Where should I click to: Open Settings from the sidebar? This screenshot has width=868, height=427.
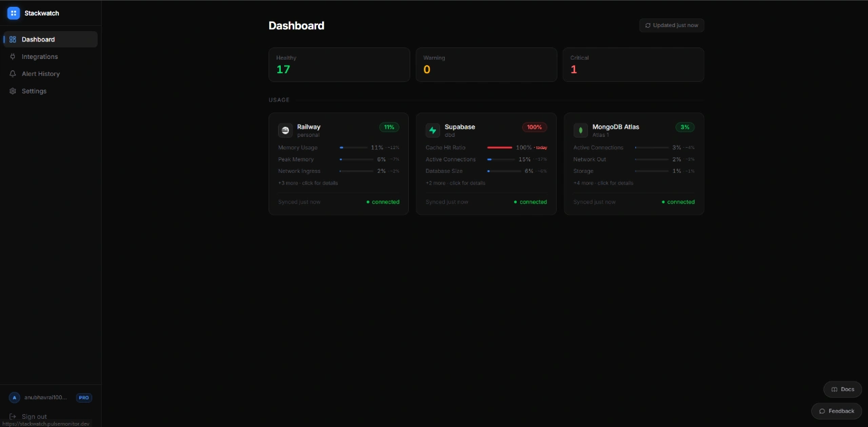[51, 91]
